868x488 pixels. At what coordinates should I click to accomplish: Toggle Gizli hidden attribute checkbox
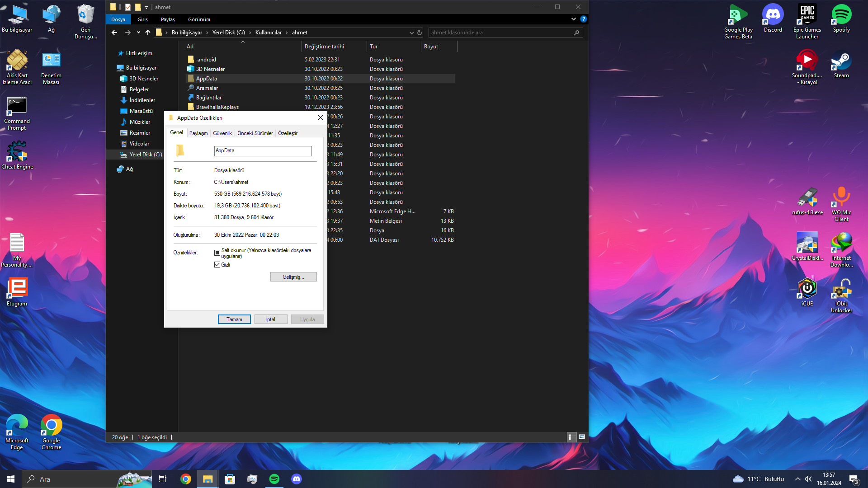(217, 265)
